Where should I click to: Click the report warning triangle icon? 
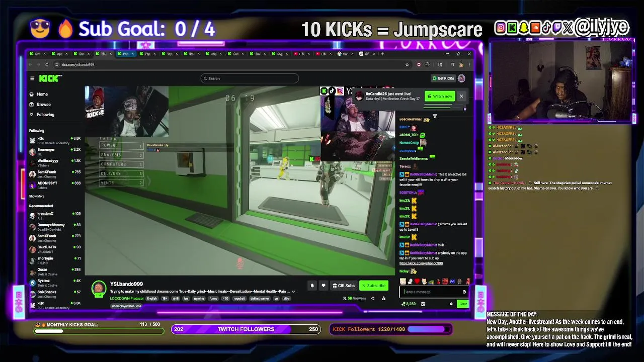383,298
